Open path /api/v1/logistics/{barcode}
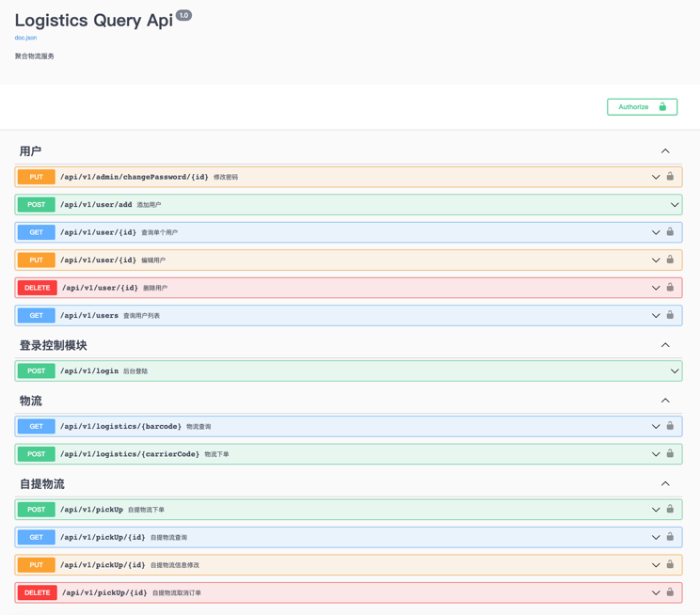Image resolution: width=700 pixels, height=615 pixels. pyautogui.click(x=121, y=426)
